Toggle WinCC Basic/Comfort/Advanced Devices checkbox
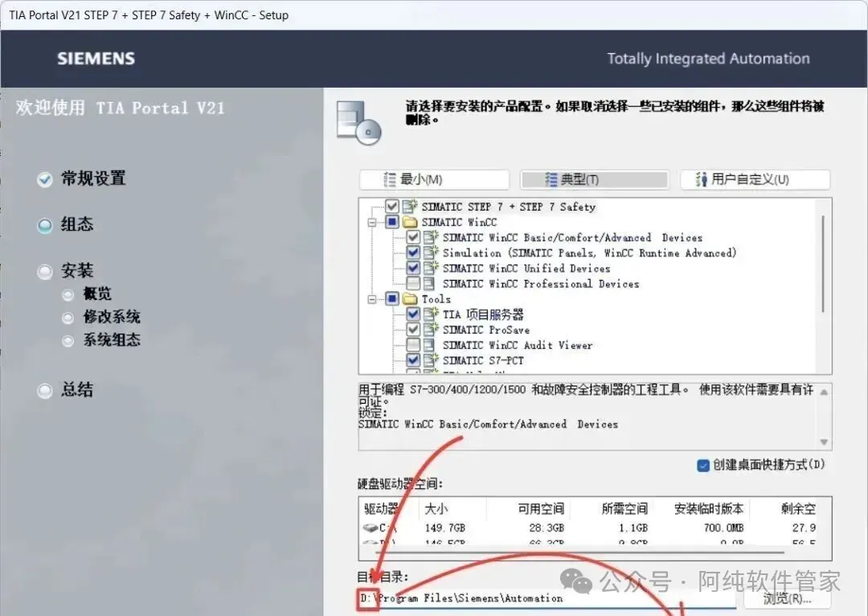This screenshot has height=616, width=868. [413, 238]
